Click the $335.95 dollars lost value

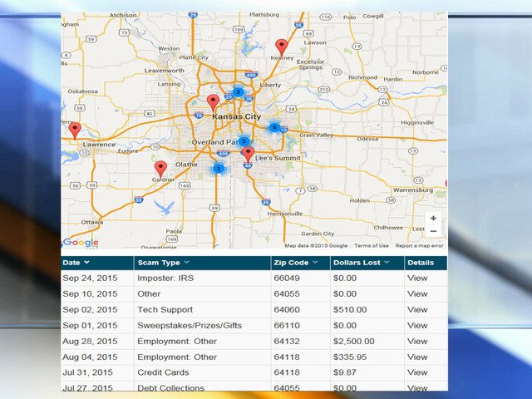coord(350,357)
